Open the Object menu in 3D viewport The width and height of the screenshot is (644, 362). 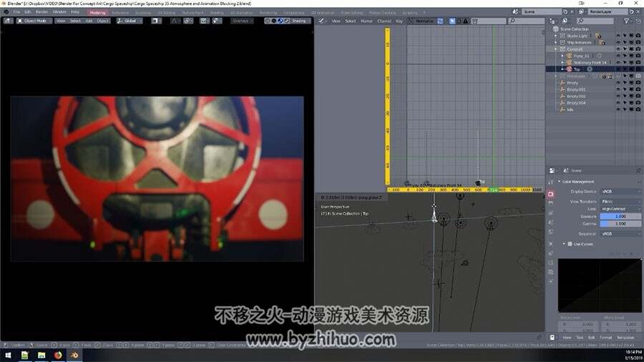tap(102, 21)
